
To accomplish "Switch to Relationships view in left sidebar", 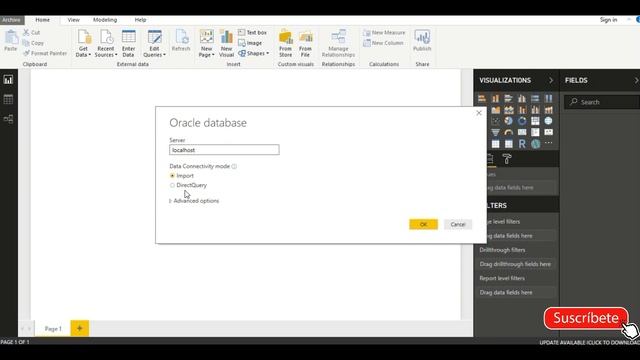I will click(x=8, y=119).
